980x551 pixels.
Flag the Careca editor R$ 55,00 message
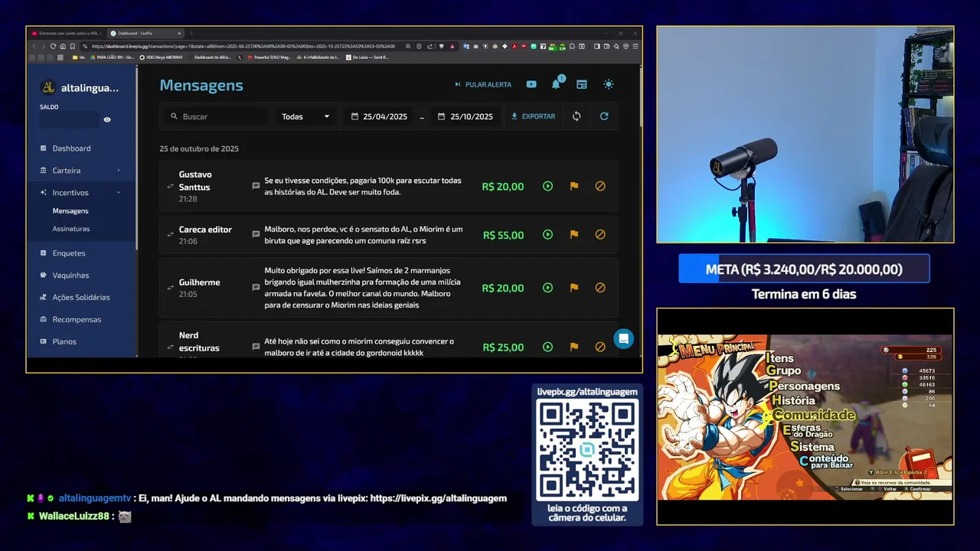point(574,235)
